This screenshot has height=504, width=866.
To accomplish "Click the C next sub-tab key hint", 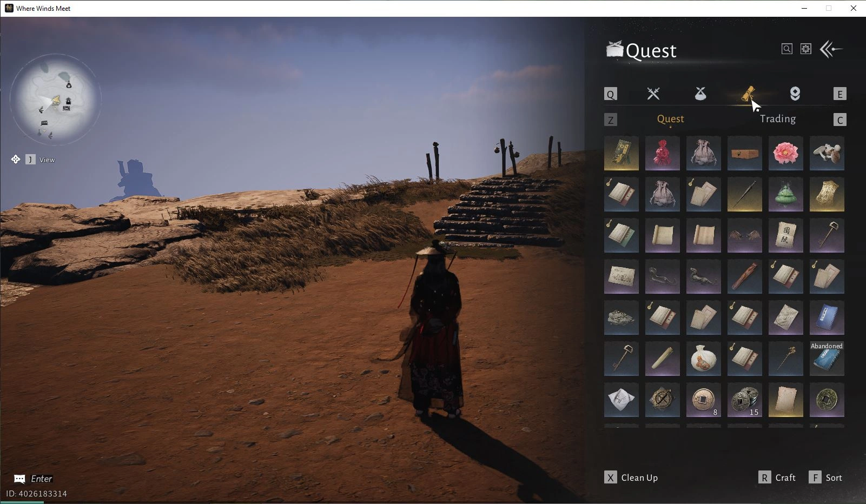I will tap(839, 120).
